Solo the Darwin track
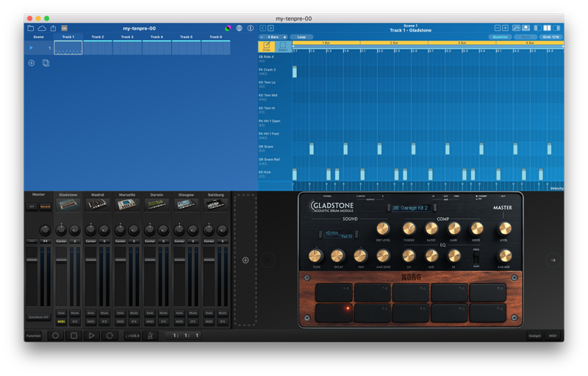This screenshot has height=376, width=588. (150, 313)
